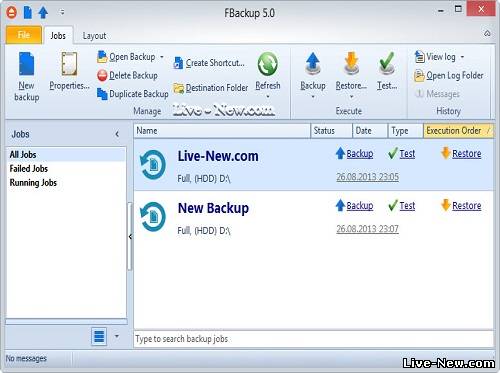Viewport: 500px width, 373px height.
Task: Open the view mode dropdown arrow
Action: [117, 336]
